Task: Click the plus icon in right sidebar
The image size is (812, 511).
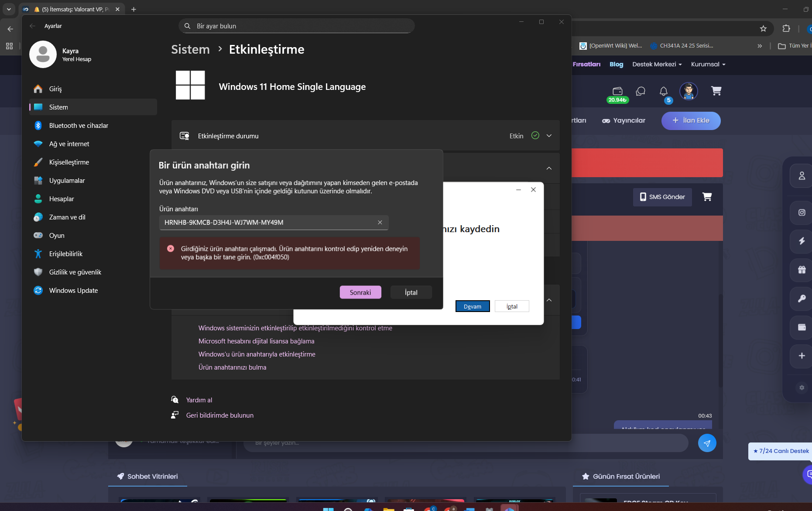Action: click(x=802, y=356)
